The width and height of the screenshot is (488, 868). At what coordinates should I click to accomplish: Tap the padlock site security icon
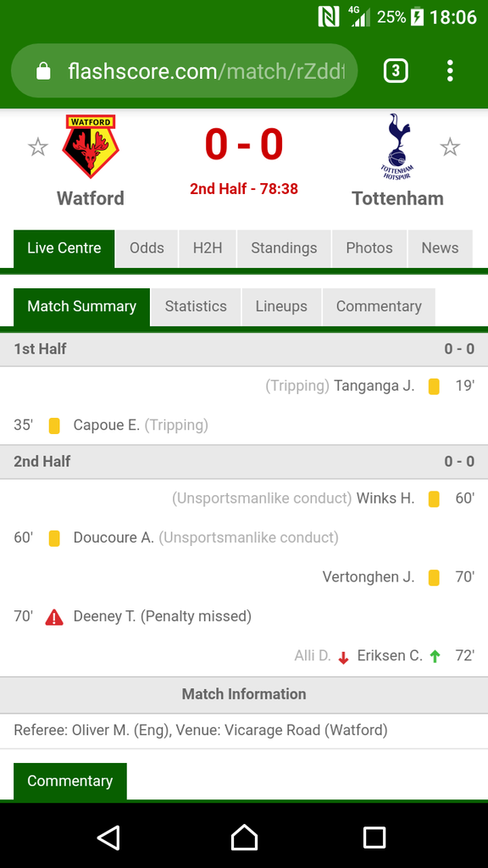[43, 71]
